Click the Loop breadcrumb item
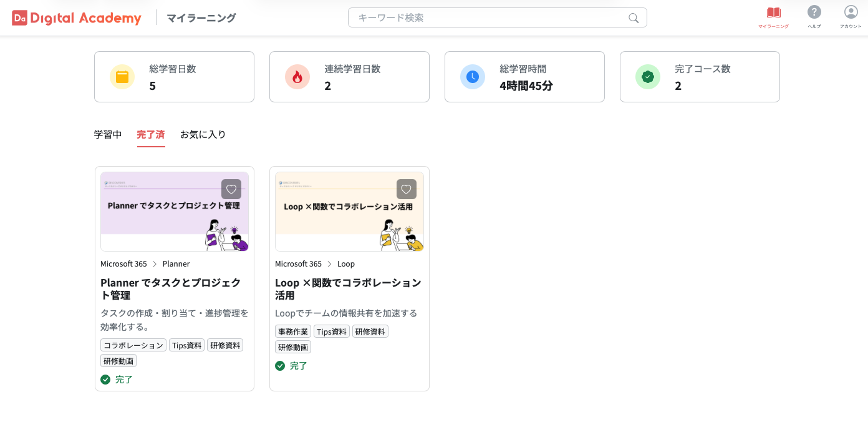Image resolution: width=868 pixels, height=427 pixels. 346,264
